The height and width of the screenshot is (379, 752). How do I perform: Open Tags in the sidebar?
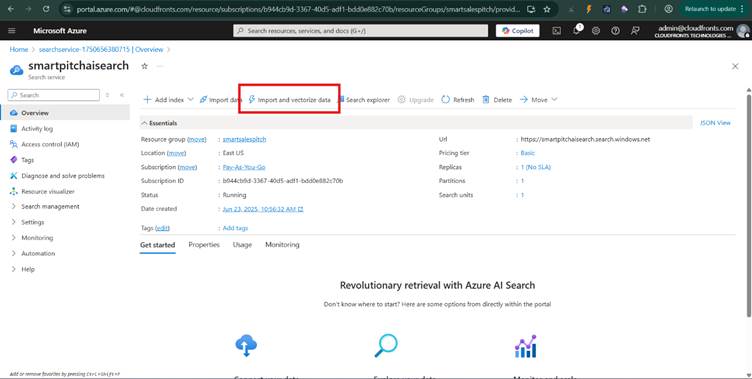(x=27, y=160)
